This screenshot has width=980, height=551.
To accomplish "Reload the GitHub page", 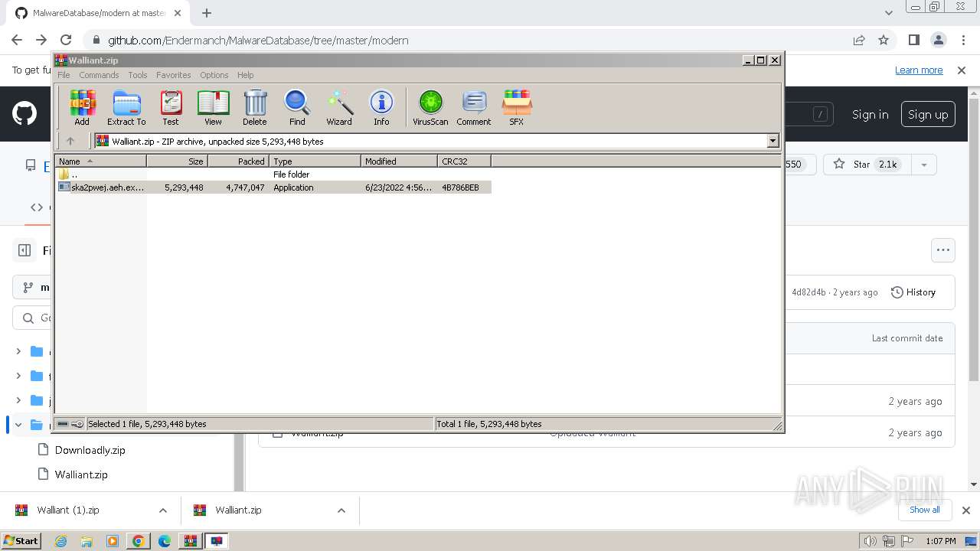I will tap(66, 40).
